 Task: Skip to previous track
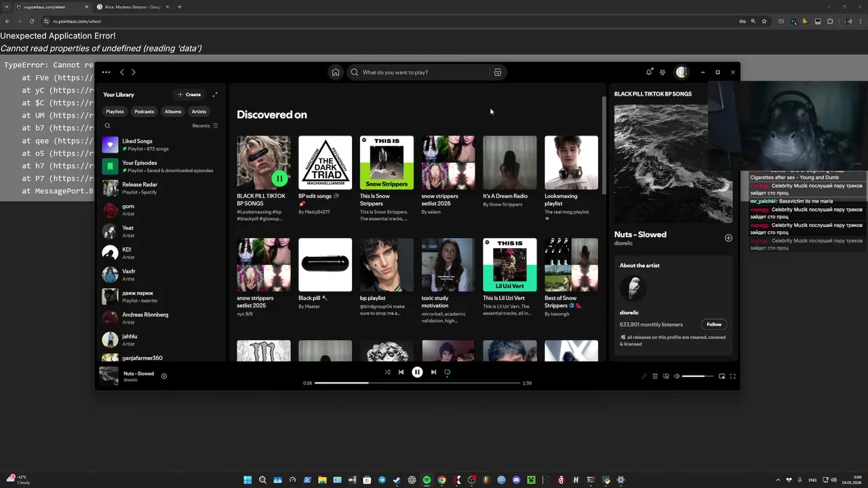[401, 372]
